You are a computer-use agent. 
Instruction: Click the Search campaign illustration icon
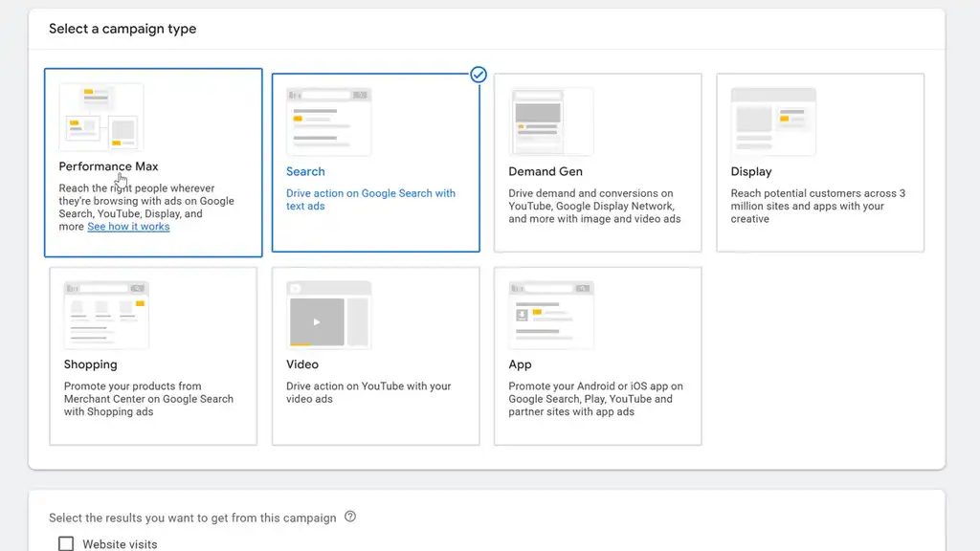329,121
